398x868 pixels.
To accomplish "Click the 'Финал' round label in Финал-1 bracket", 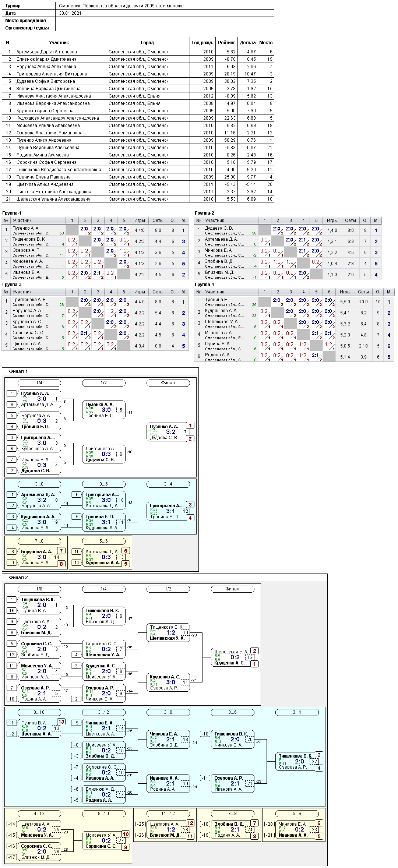I will click(168, 383).
